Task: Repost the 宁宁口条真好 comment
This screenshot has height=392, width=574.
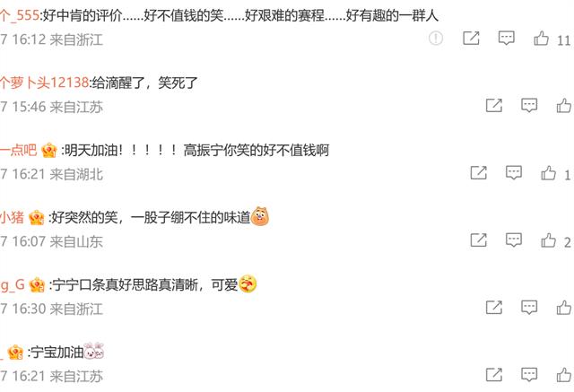Action: [x=494, y=308]
